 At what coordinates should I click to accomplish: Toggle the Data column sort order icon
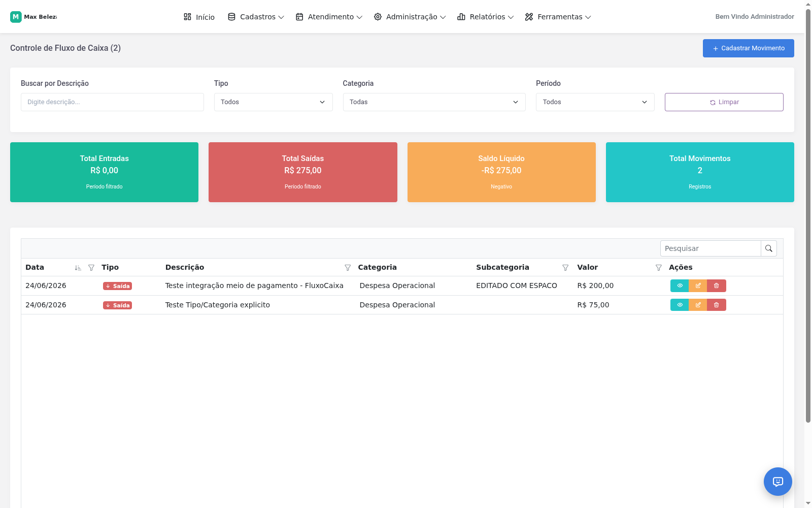point(78,268)
